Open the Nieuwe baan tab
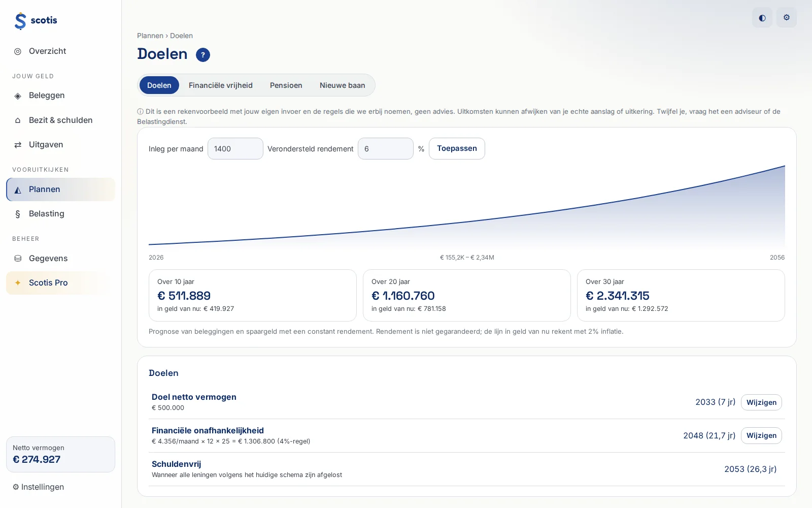Image resolution: width=812 pixels, height=508 pixels. point(343,85)
